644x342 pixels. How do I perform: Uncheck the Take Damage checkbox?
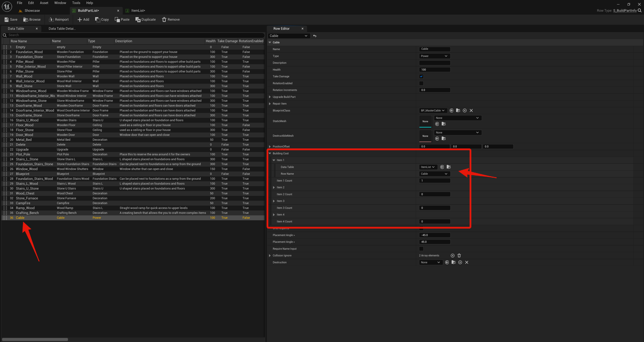(x=421, y=76)
